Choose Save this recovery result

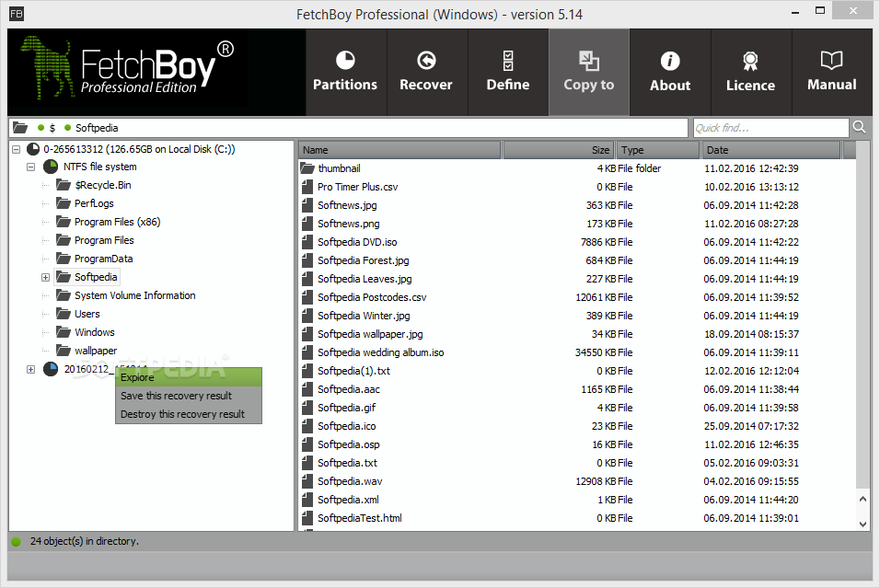189,396
